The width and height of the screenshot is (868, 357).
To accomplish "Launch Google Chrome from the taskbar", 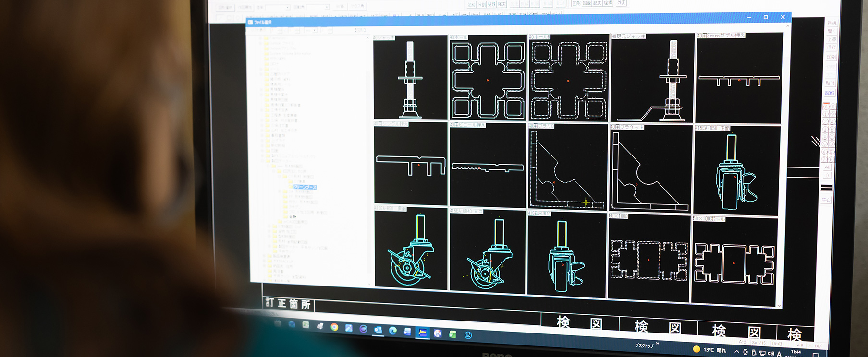I will coord(334,327).
